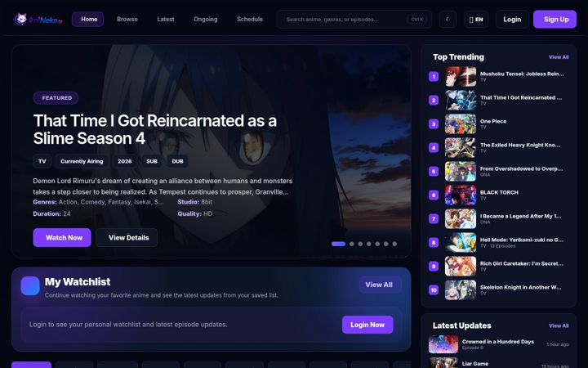This screenshot has width=588, height=368.
Task: Open That Time I Got Reincarnated trending thumbnail
Action: point(461,101)
